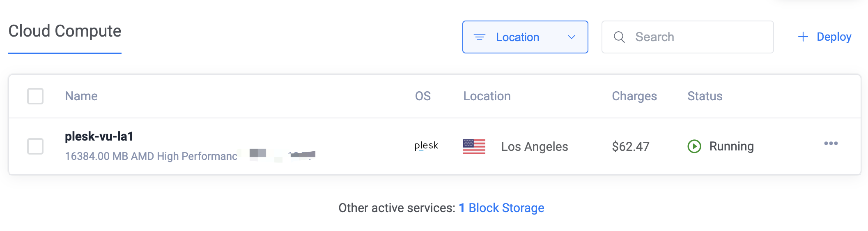Focus the Search input field

688,37
